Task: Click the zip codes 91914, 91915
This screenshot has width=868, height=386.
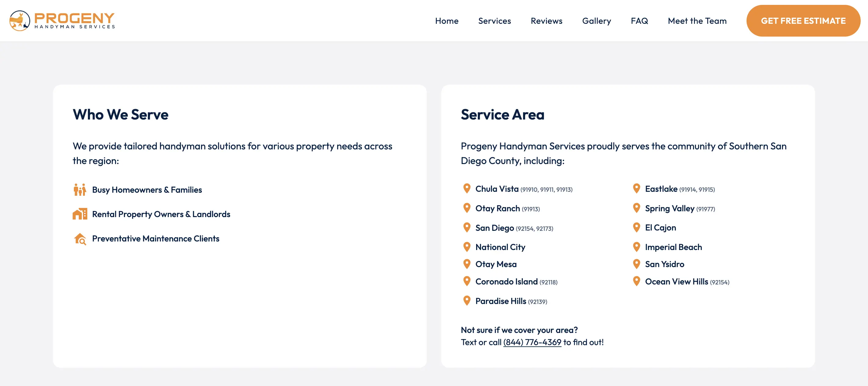Action: [697, 189]
